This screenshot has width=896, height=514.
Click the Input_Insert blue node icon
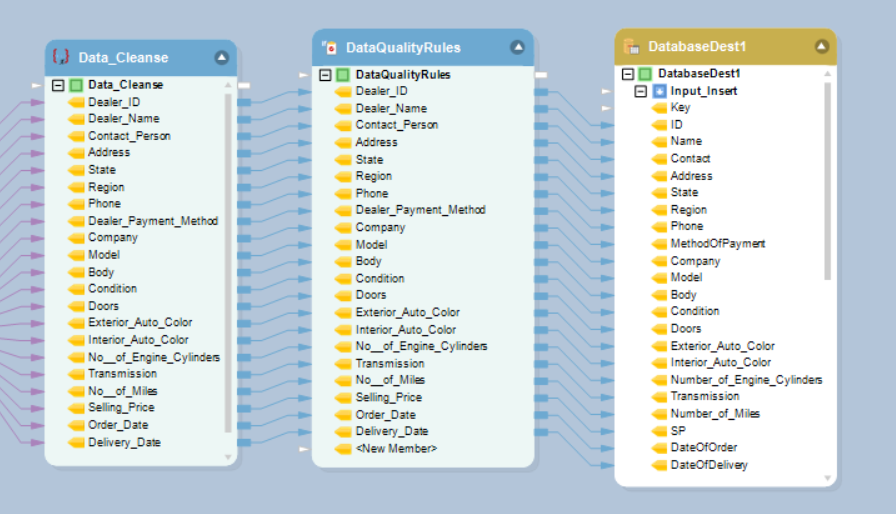[660, 91]
